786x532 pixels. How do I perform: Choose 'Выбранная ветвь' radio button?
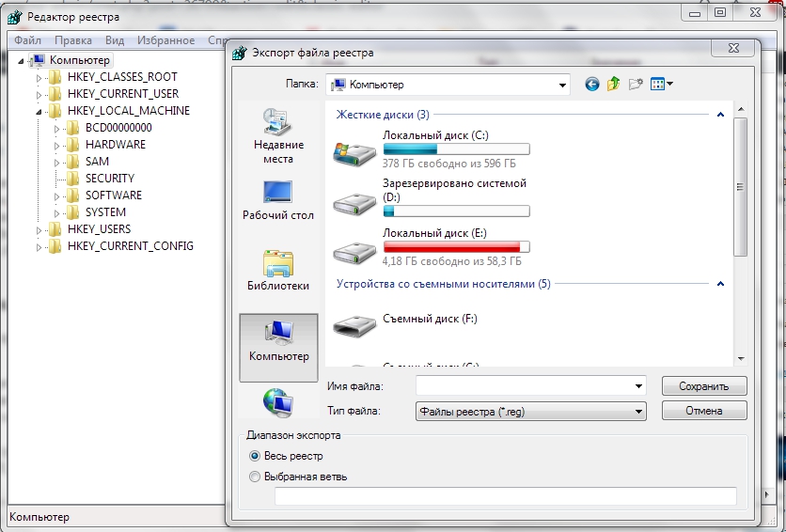[255, 477]
